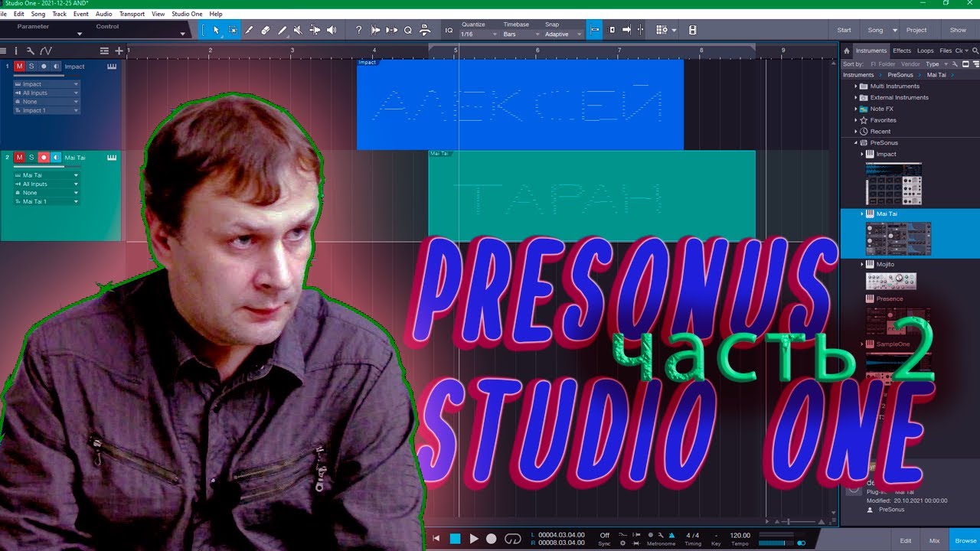
Task: Click the plus icon to add tracks
Action: coord(119,51)
